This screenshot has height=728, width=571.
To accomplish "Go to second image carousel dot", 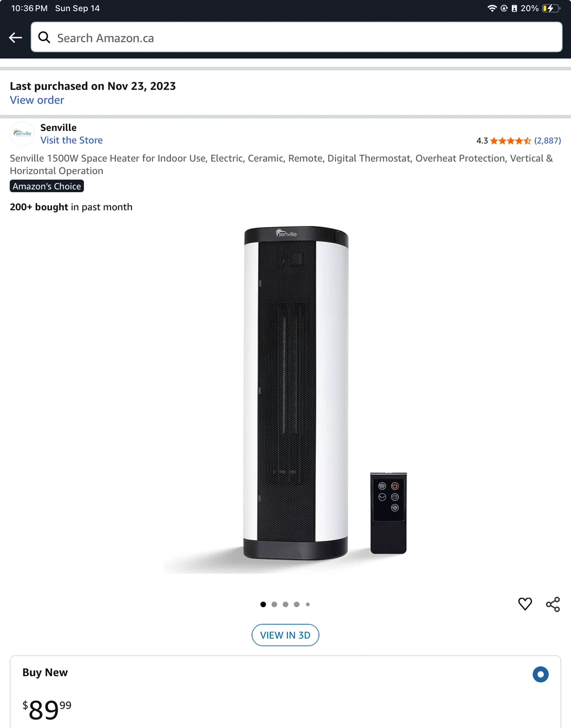I will [274, 604].
